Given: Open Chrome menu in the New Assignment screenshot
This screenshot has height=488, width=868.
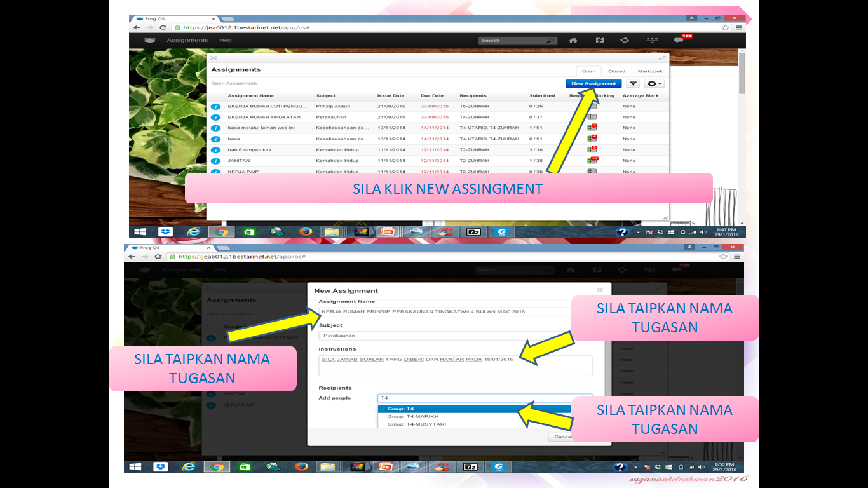Looking at the screenshot, I should 738,257.
